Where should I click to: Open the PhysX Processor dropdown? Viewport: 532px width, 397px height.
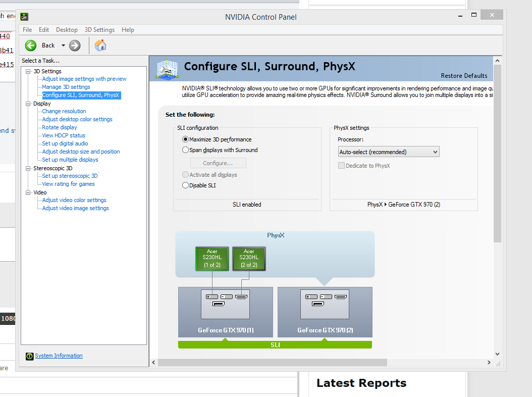(389, 152)
